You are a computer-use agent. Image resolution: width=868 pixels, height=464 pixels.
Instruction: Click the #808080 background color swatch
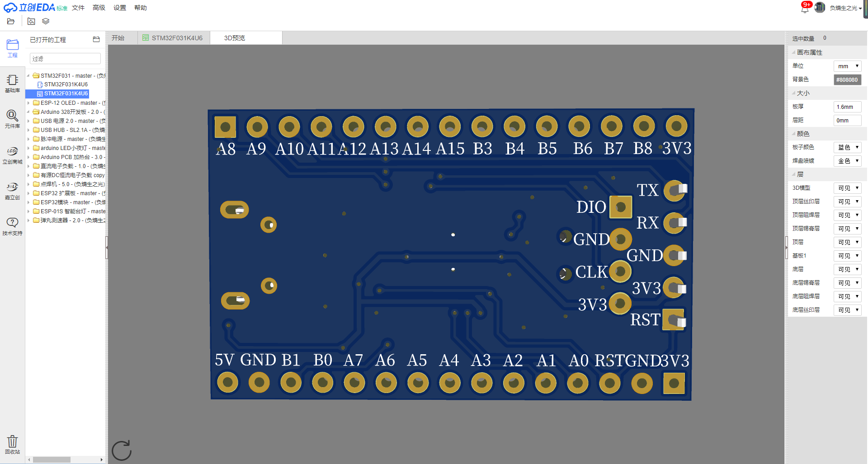click(847, 80)
